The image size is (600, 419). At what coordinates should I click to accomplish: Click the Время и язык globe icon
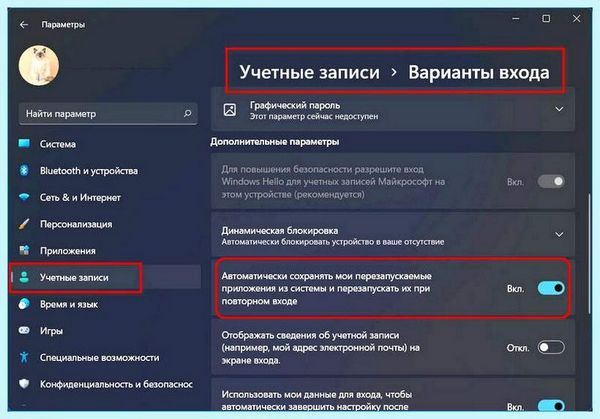pos(24,304)
